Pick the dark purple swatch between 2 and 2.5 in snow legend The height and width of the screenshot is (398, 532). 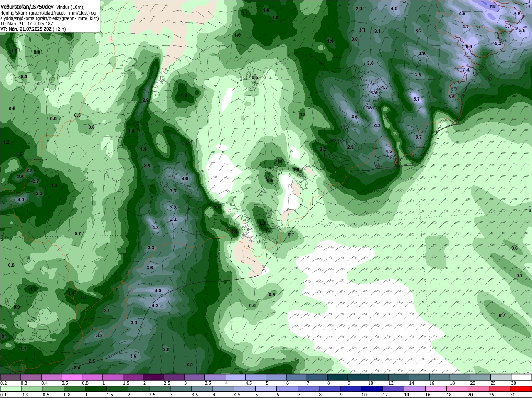(x=153, y=377)
